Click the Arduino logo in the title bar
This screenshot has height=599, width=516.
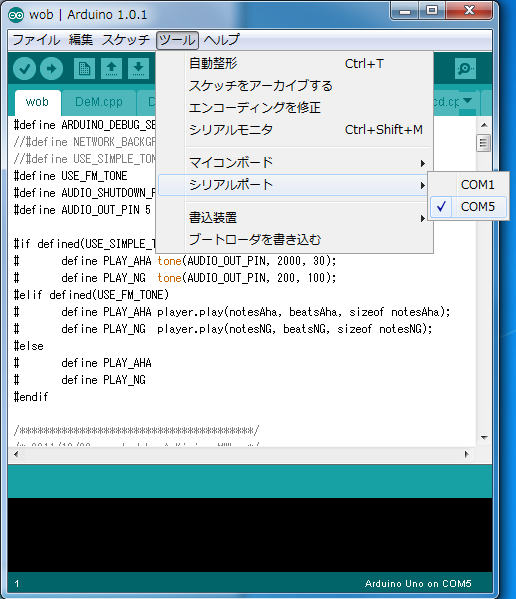tap(16, 15)
